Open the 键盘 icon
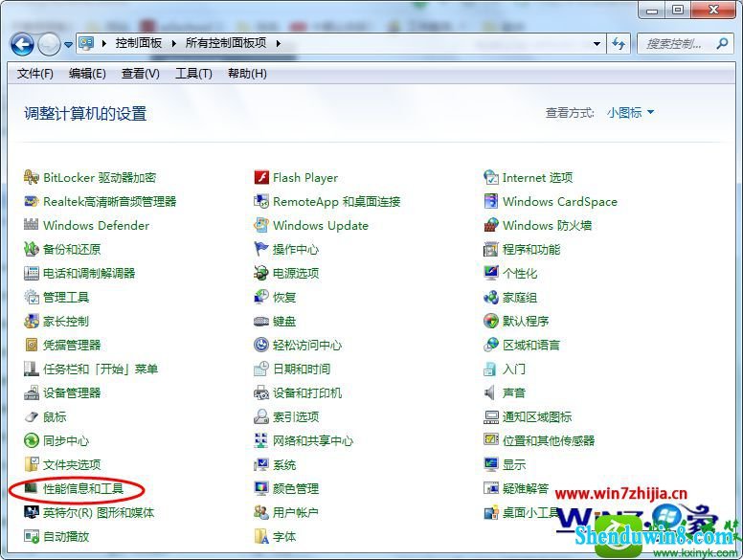The height and width of the screenshot is (560, 743). (261, 322)
